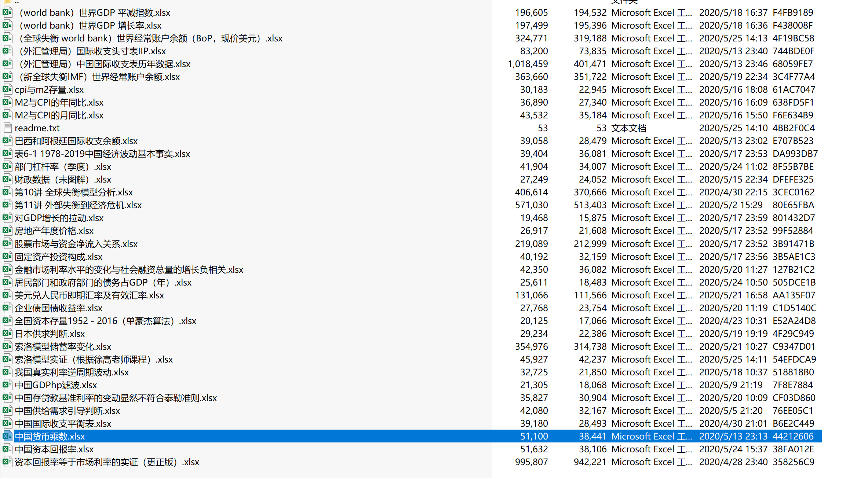Click the CRC value 358256C9
Viewport: 868px width, 478px height.
(x=794, y=462)
